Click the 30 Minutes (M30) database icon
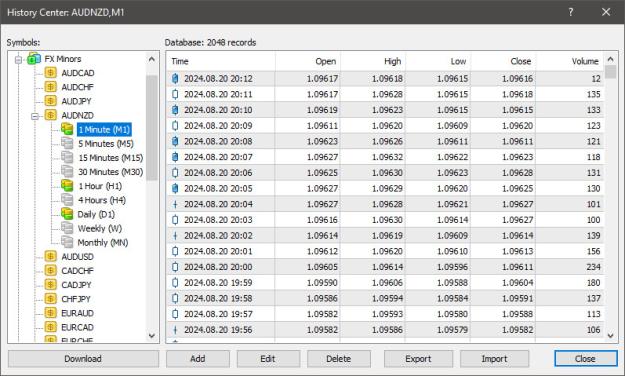This screenshot has width=625, height=376. (x=67, y=171)
